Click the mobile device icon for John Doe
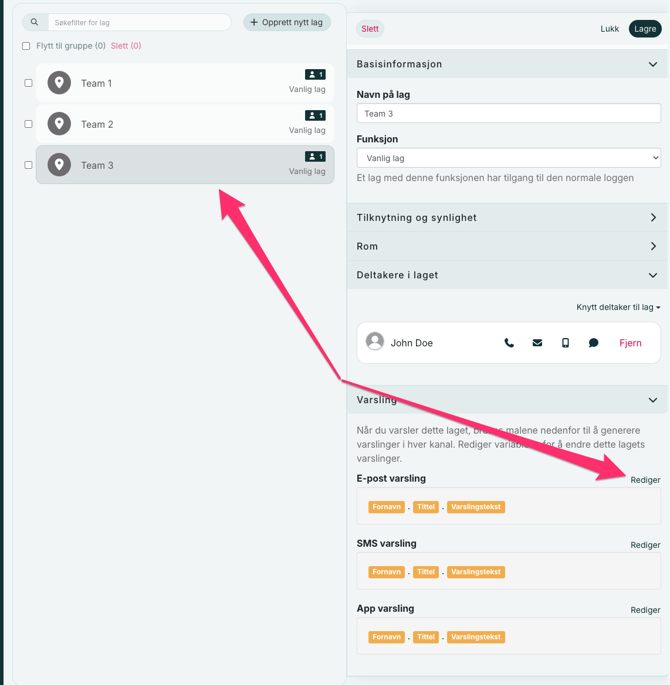Screen dimensions: 670x685 coord(565,343)
